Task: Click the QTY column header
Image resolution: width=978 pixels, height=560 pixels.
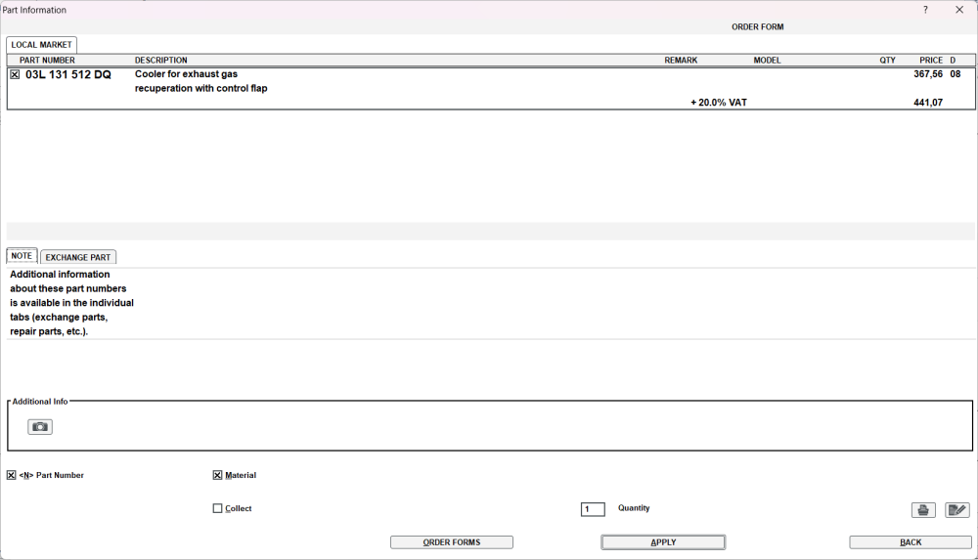Action: tap(887, 60)
